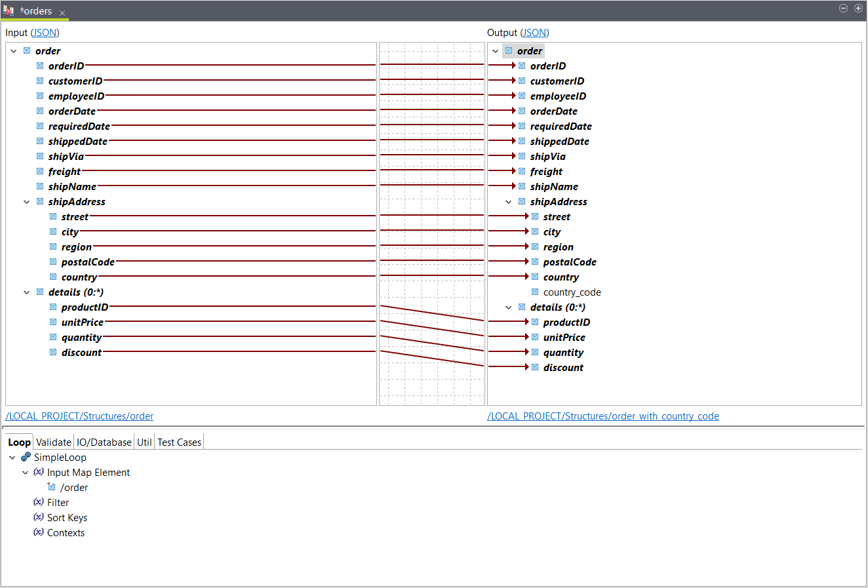Select the unmapped country_code output element

572,292
